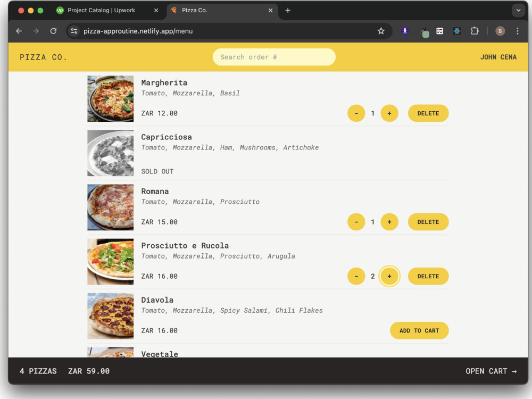The height and width of the screenshot is (399, 532).
Task: Click Diavola's ZAR 16.00 price
Action: coord(160,330)
